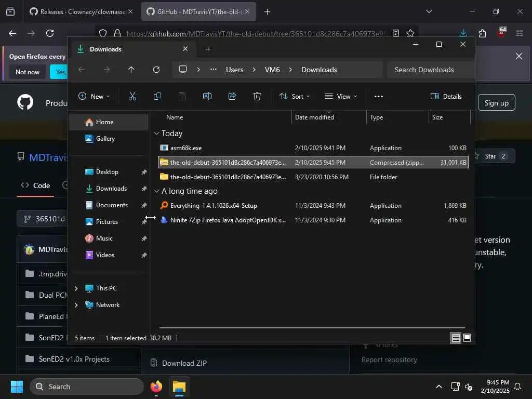Image resolution: width=532 pixels, height=399 pixels.
Task: Expand the hidden path ellipsis in address bar
Action: pyautogui.click(x=214, y=70)
